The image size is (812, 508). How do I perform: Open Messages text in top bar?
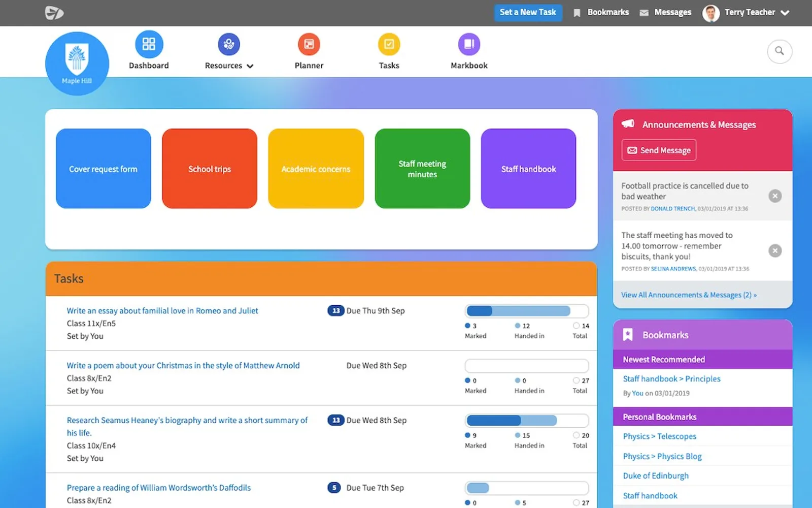pyautogui.click(x=672, y=12)
